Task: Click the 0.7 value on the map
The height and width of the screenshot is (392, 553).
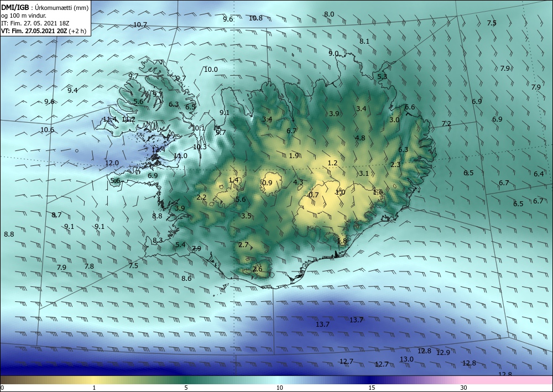Action: tap(314, 195)
